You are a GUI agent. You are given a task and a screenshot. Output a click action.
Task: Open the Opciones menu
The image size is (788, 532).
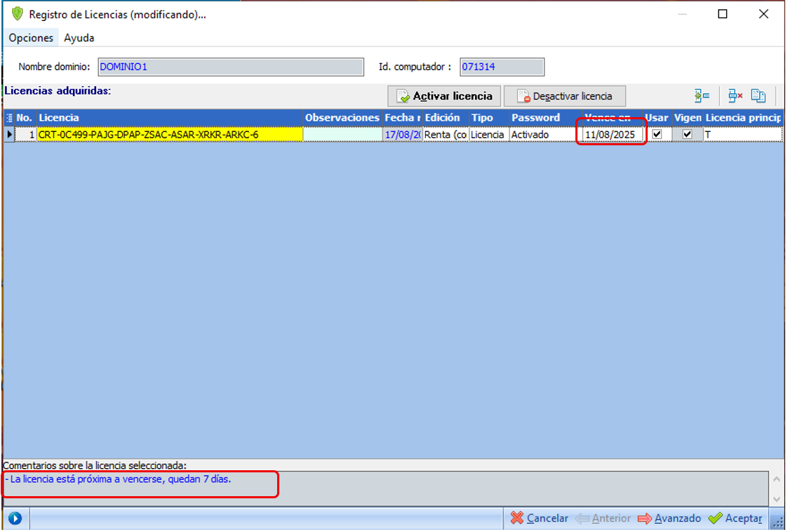(x=31, y=38)
